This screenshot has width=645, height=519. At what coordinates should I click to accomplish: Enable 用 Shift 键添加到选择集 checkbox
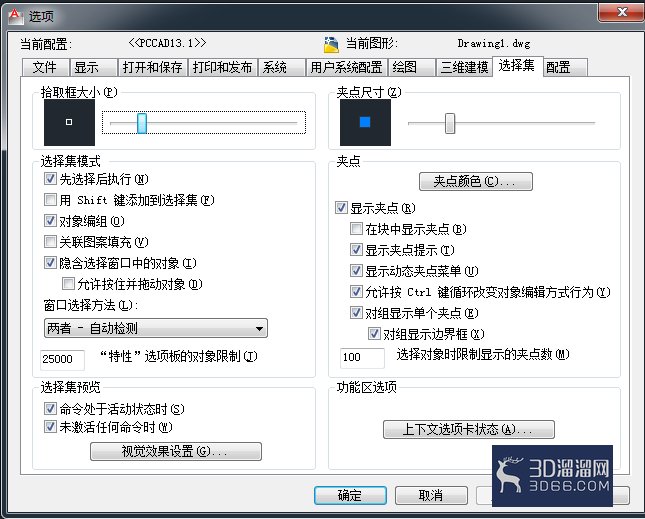coord(50,199)
